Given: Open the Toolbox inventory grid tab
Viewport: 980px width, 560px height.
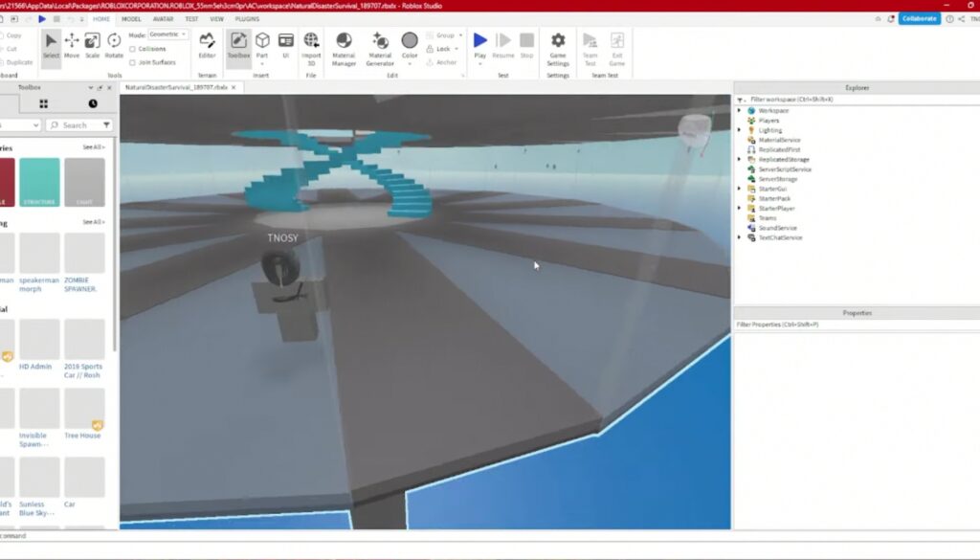Looking at the screenshot, I should [x=43, y=103].
